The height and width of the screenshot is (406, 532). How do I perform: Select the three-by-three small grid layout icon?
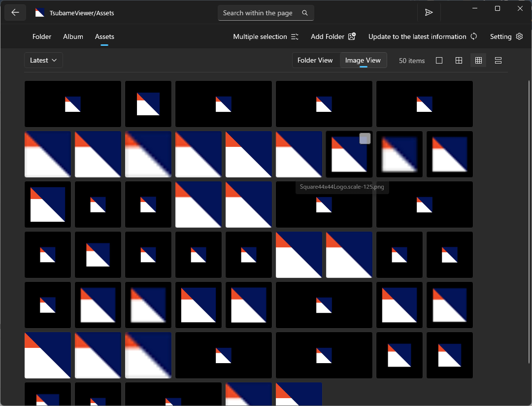478,61
